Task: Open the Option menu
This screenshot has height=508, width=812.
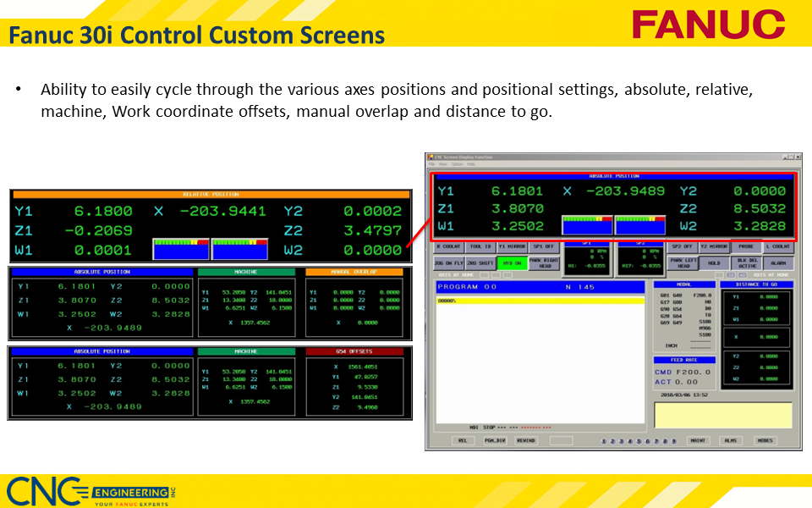Action: 455,164
